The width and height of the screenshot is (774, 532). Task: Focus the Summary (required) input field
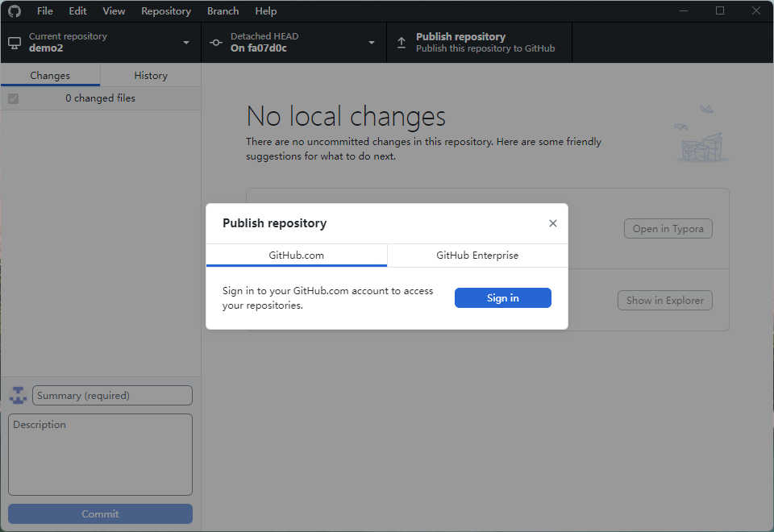tap(112, 396)
